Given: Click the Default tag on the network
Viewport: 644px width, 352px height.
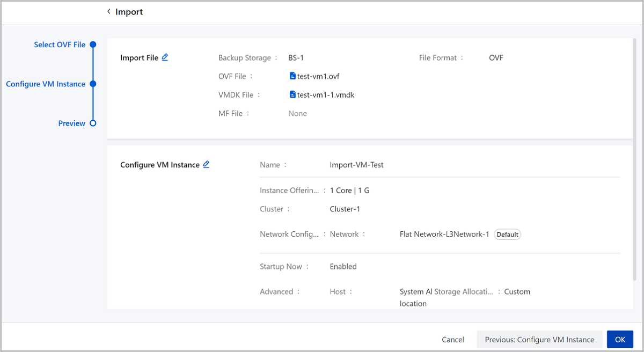Looking at the screenshot, I should [x=507, y=234].
